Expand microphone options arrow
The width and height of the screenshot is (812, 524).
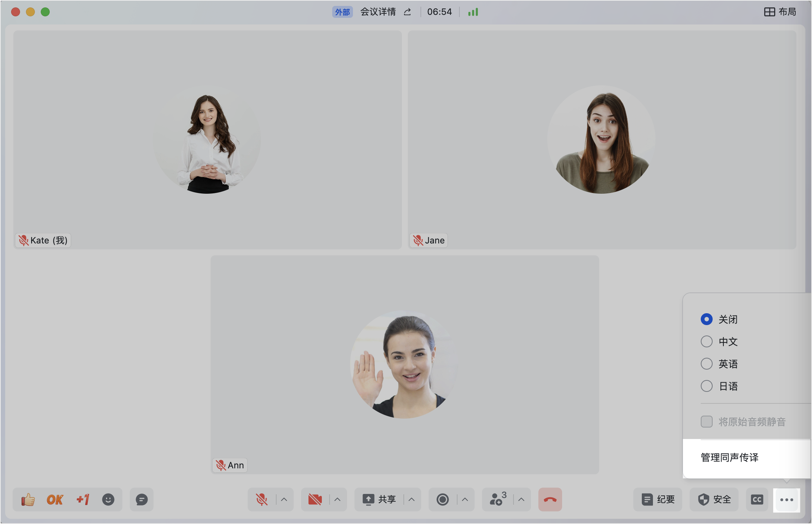click(284, 500)
